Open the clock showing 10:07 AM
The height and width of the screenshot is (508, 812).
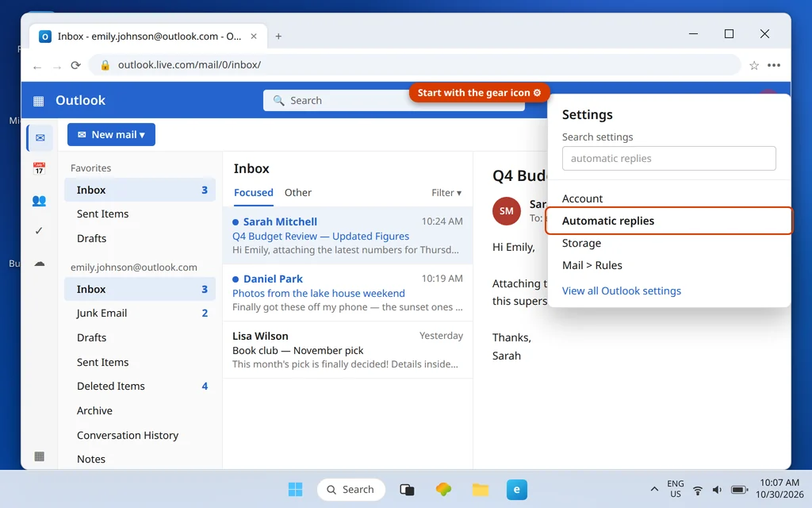pos(779,489)
